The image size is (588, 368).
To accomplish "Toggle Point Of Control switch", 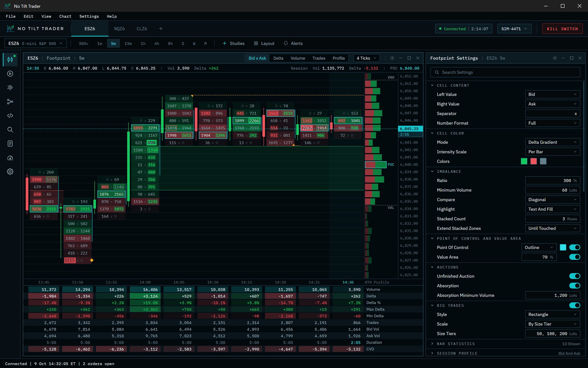I will pyautogui.click(x=575, y=247).
